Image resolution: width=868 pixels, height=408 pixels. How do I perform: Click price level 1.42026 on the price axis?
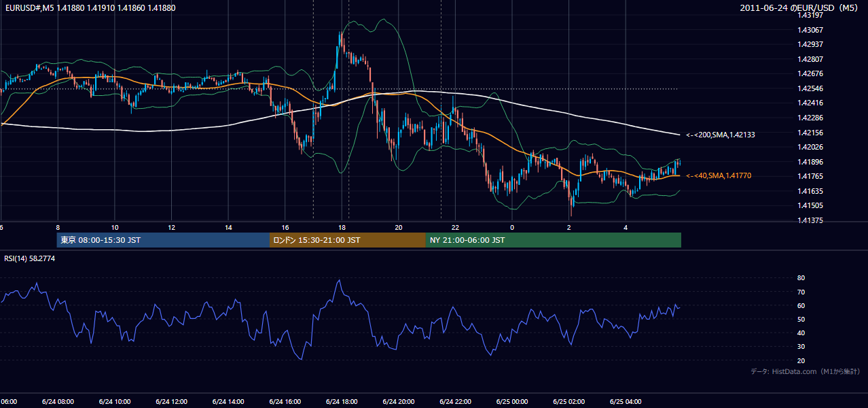point(810,147)
